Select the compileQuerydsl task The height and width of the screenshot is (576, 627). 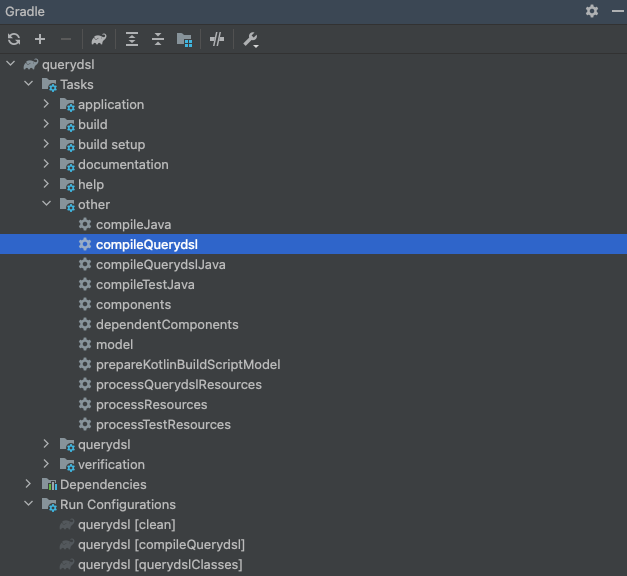coord(147,244)
